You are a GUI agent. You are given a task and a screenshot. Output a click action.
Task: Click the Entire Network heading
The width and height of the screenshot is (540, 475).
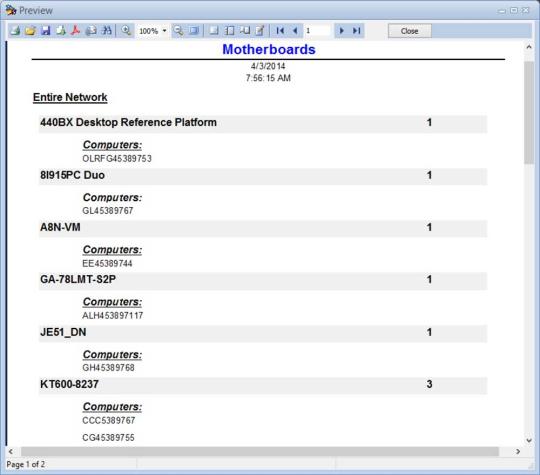click(x=70, y=97)
